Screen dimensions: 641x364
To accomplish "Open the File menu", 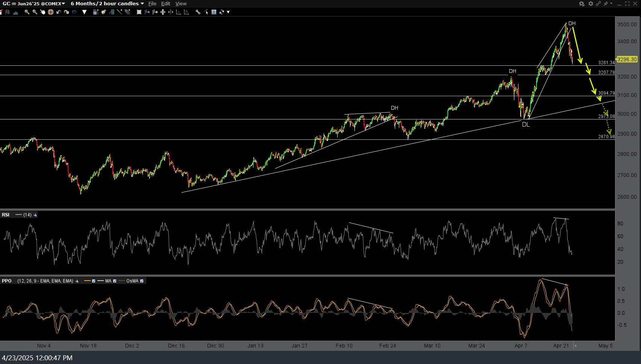I will coord(152,3).
